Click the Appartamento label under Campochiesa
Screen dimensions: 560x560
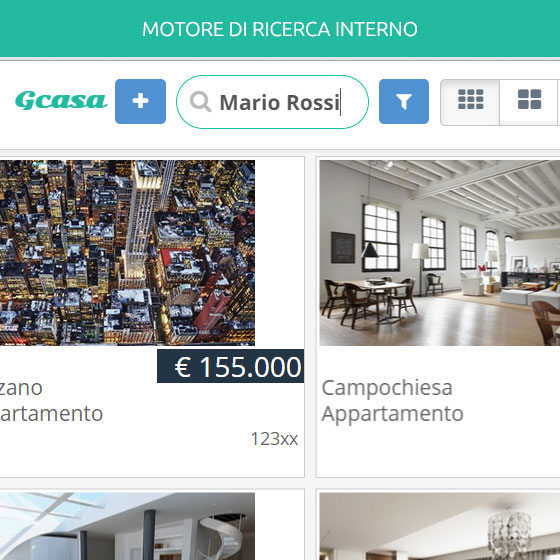pyautogui.click(x=392, y=414)
